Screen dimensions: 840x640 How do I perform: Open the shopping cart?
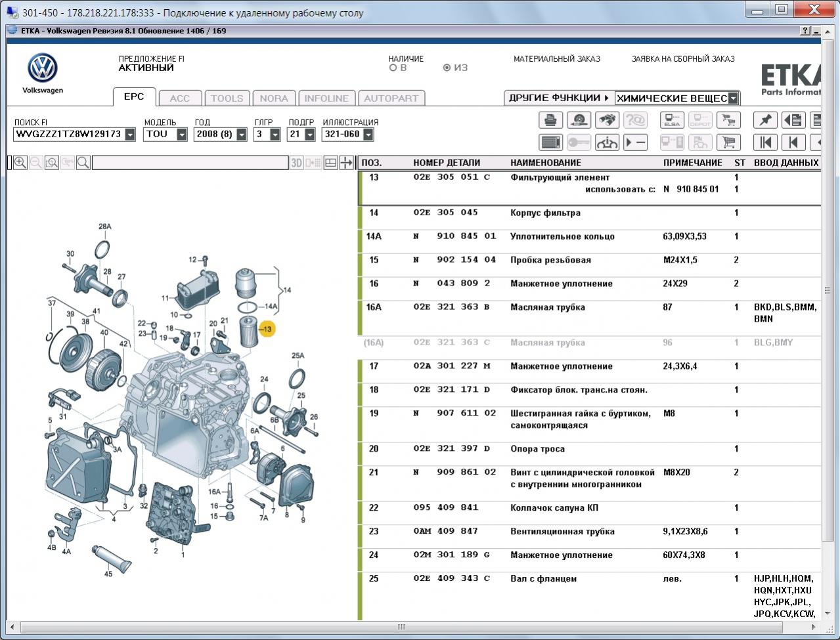pyautogui.click(x=728, y=142)
